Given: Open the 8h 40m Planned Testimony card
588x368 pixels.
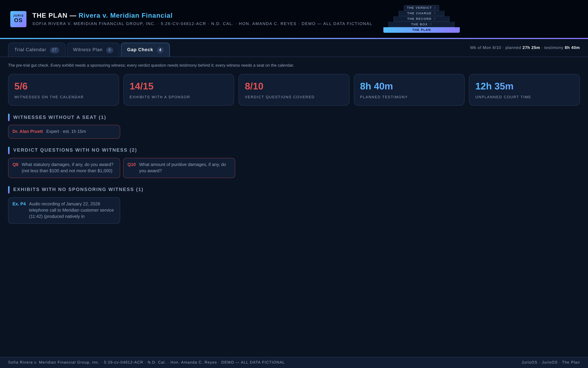Looking at the screenshot, I should click(409, 90).
